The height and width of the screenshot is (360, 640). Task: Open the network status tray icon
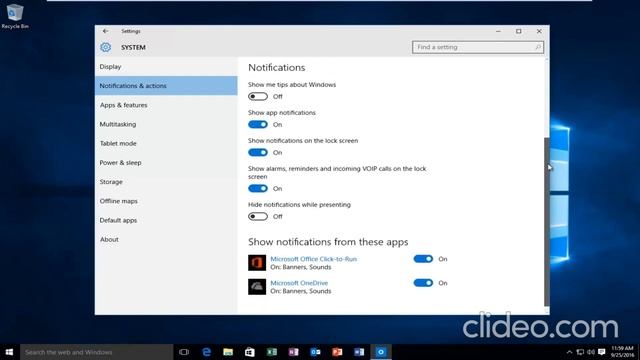[580, 352]
